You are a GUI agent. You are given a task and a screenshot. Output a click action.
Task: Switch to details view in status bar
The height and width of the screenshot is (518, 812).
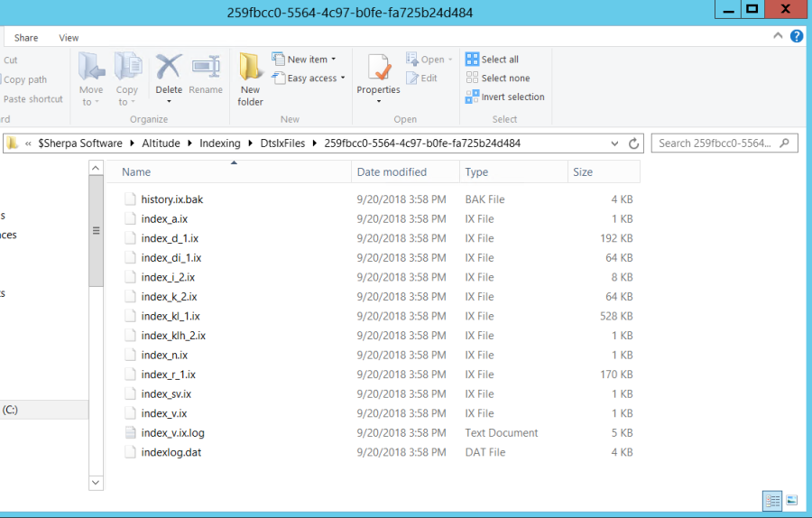pos(772,500)
